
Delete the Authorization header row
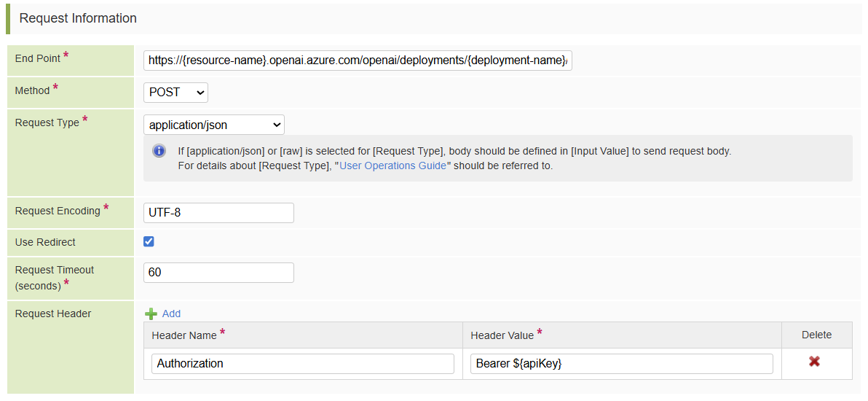tap(814, 362)
